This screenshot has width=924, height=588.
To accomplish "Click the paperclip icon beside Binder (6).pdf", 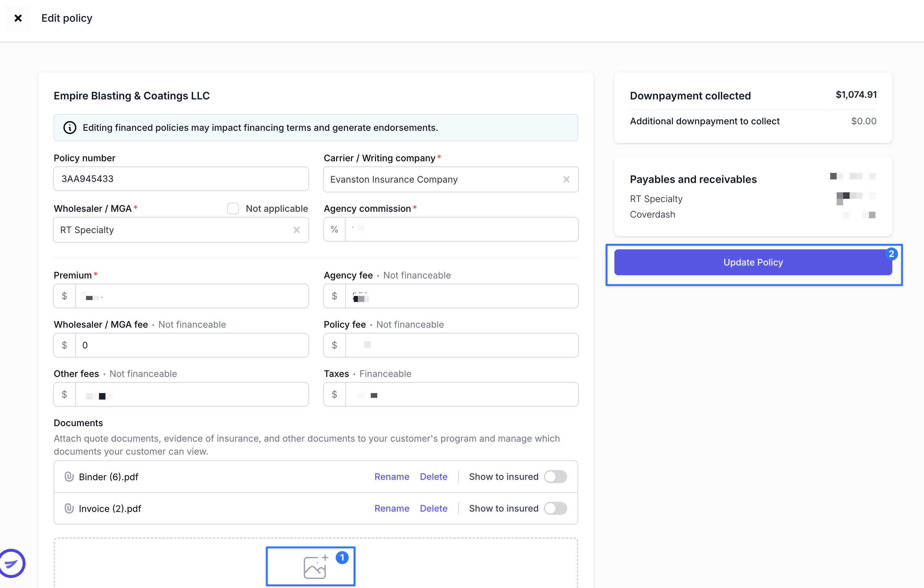I will [69, 477].
